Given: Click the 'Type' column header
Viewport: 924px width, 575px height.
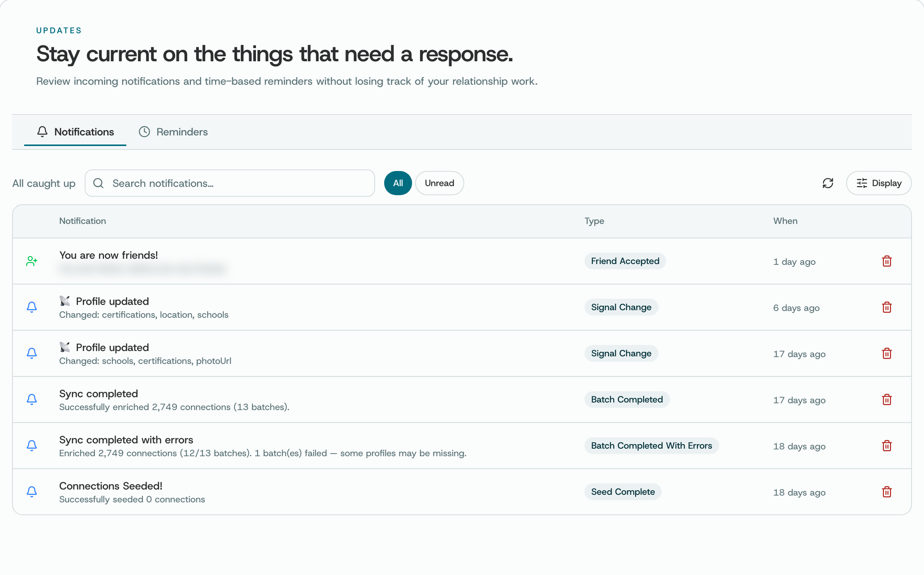Looking at the screenshot, I should pos(594,221).
